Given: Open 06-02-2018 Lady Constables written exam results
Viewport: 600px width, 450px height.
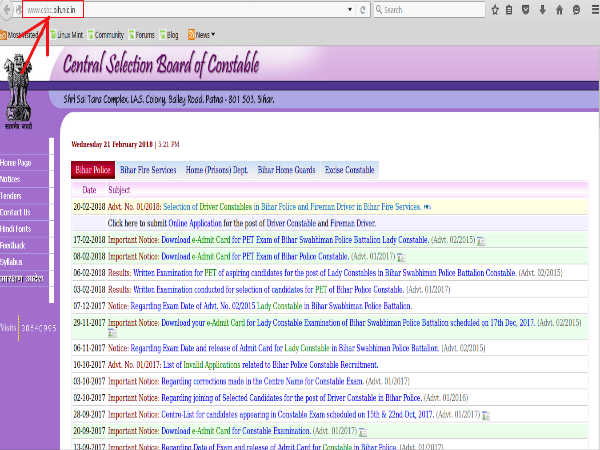Looking at the screenshot, I should [324, 273].
